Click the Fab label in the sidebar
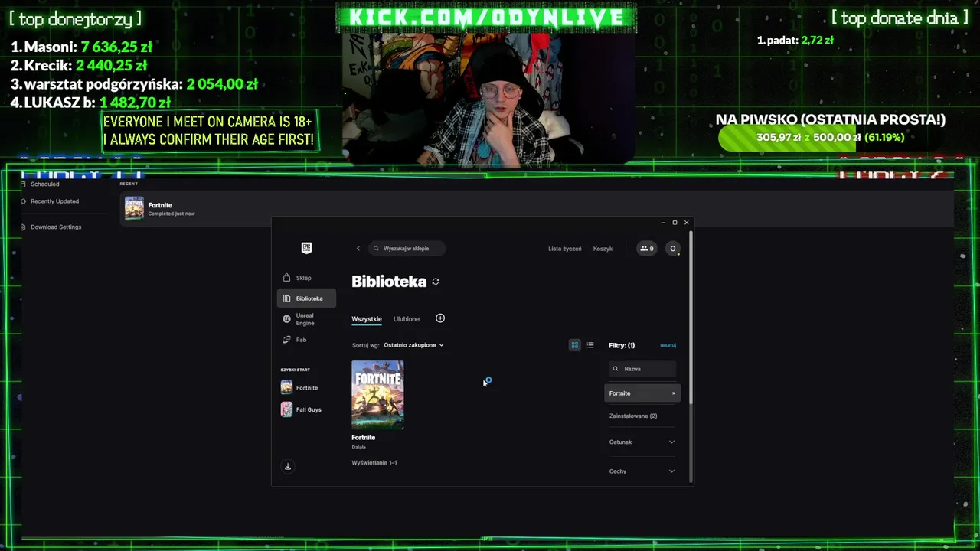The width and height of the screenshot is (980, 551). pos(301,340)
